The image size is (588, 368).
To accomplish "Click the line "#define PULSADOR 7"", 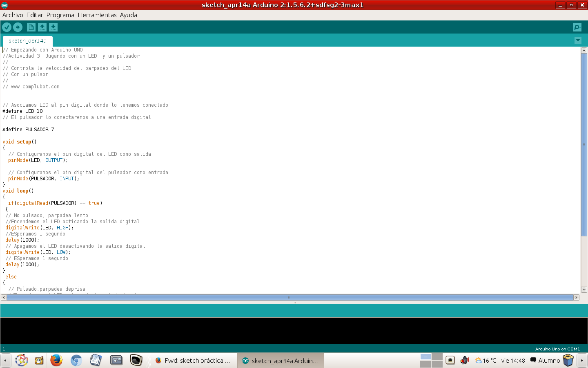I will click(28, 130).
